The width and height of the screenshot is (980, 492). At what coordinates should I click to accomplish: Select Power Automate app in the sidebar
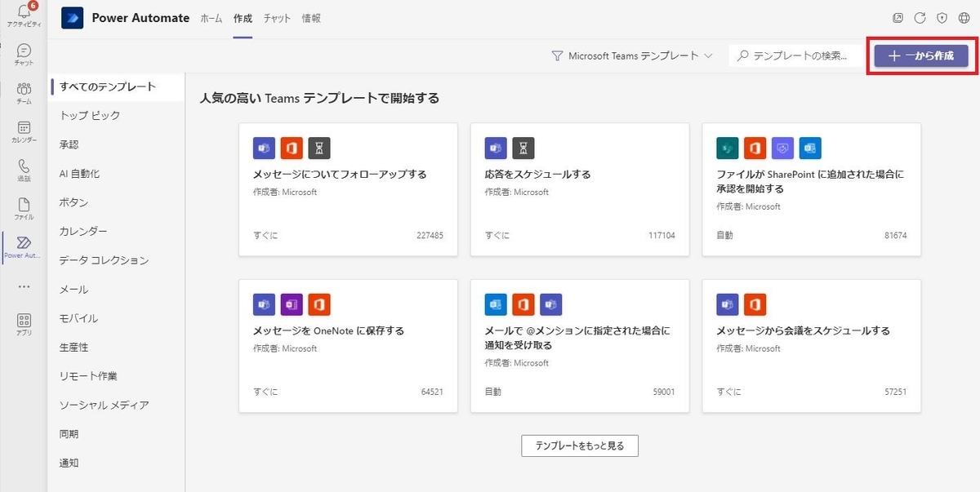pyautogui.click(x=24, y=247)
